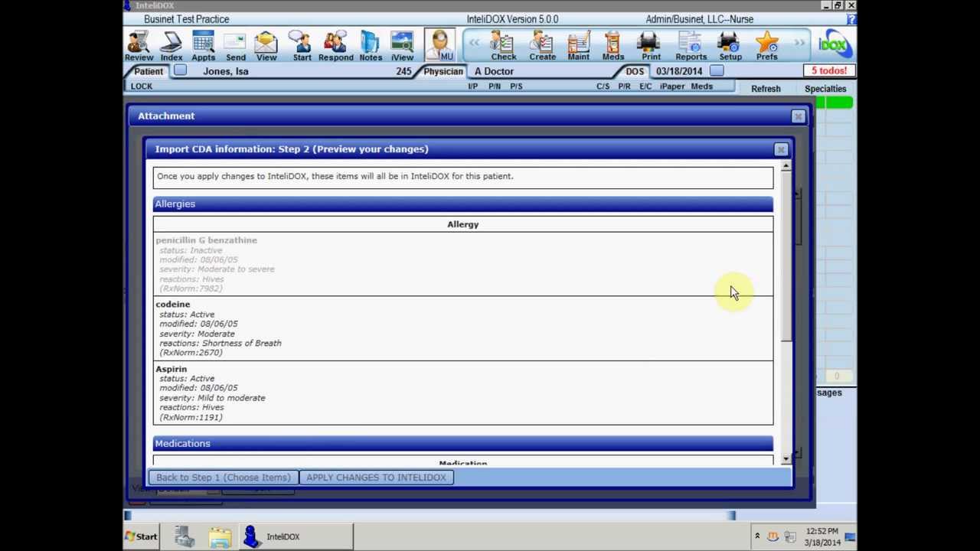This screenshot has width=980, height=551.
Task: Open the iView image viewer
Action: 402,46
